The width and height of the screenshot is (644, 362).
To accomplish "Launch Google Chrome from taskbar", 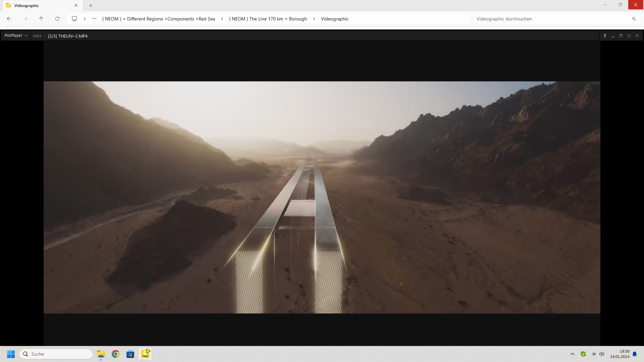I will [x=116, y=354].
